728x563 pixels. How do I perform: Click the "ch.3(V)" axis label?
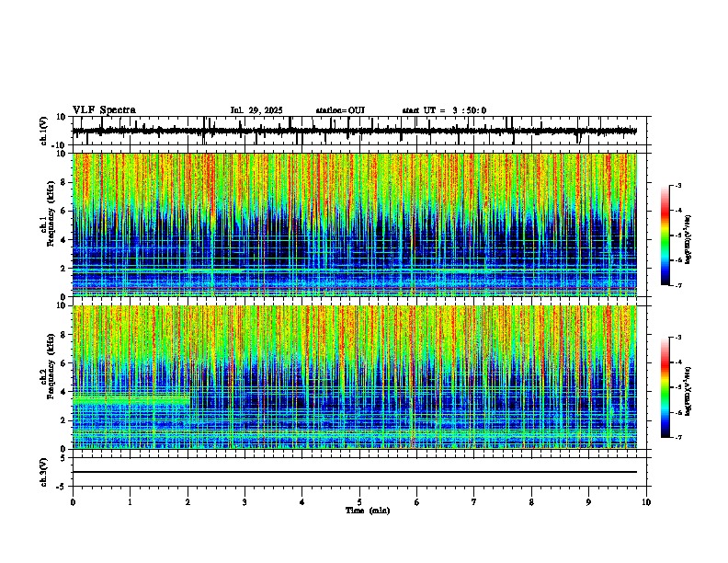44,472
